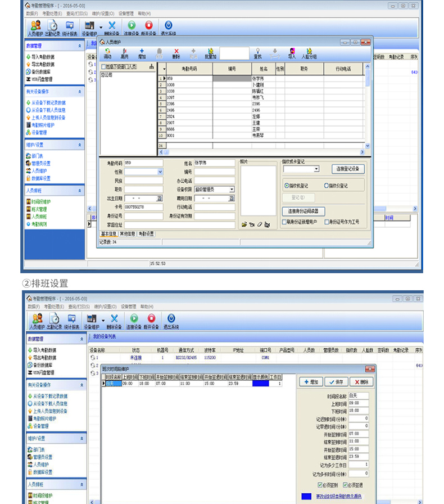Expand the 设备权限 dropdown showing 超级管理员
Image resolution: width=444 pixels, height=504 pixels.
pos(232,190)
